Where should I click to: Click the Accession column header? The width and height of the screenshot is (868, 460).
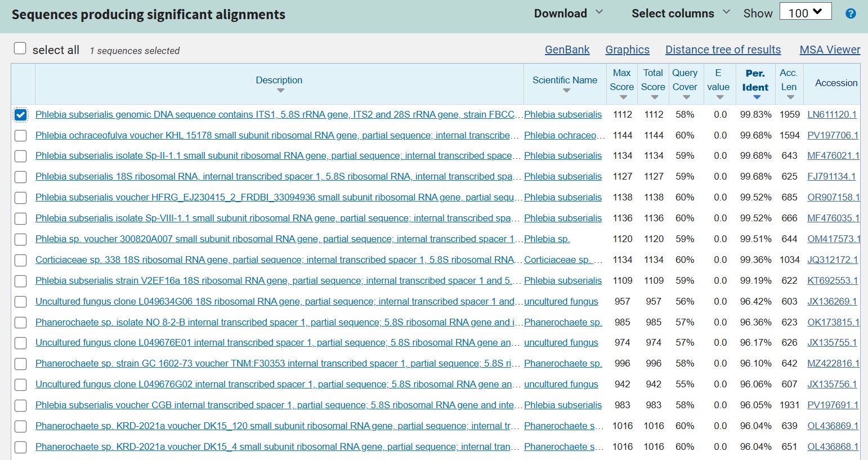pyautogui.click(x=836, y=83)
